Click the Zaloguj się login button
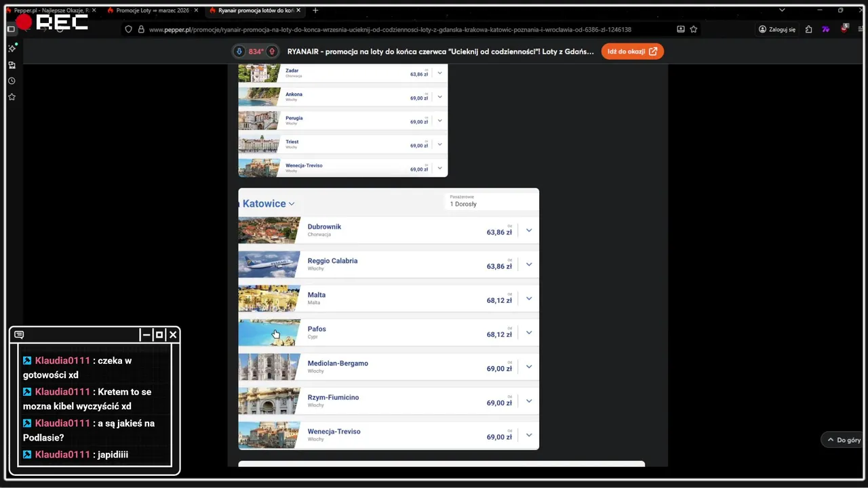This screenshot has width=868, height=488. pos(777,29)
